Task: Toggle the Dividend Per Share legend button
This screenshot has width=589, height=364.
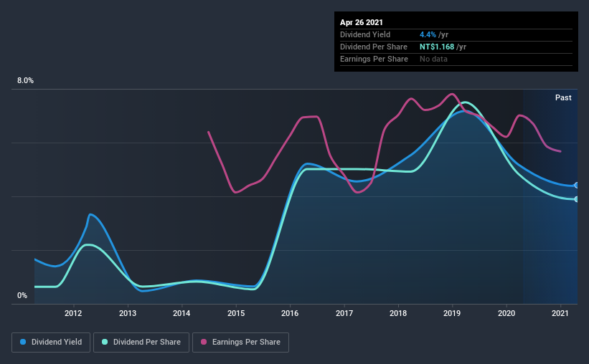Action: (x=141, y=343)
